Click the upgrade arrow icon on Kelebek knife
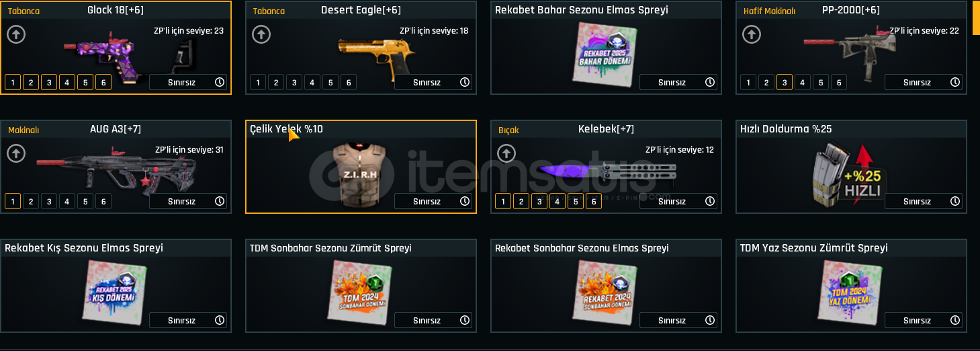980x351 pixels. (x=506, y=153)
